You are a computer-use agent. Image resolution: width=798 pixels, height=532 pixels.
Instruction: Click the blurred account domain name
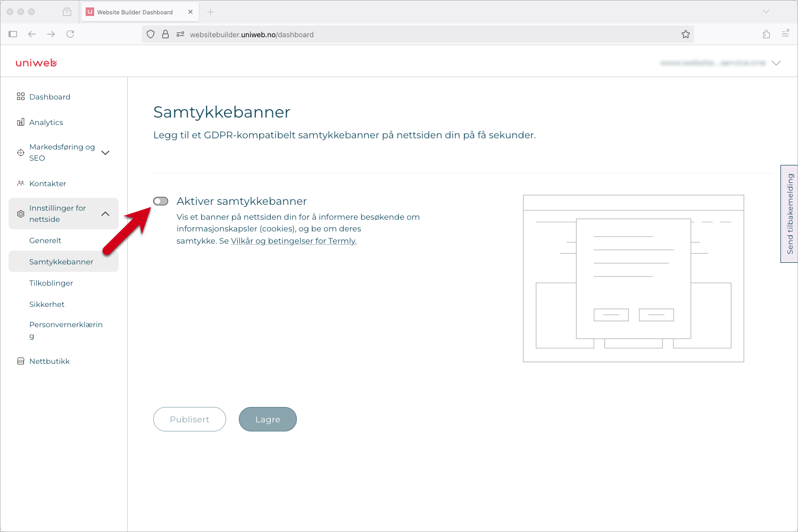[713, 63]
